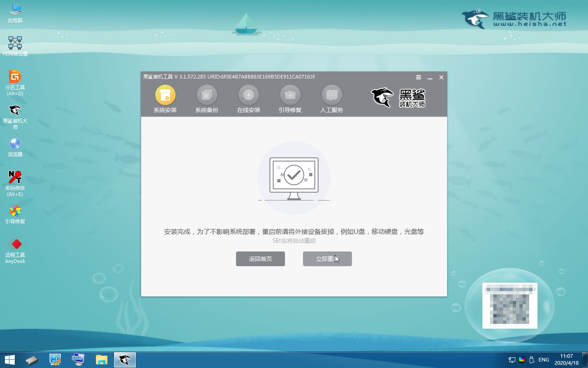Click the show desktop strip
Viewport: 588px width, 368px height.
tap(585, 360)
